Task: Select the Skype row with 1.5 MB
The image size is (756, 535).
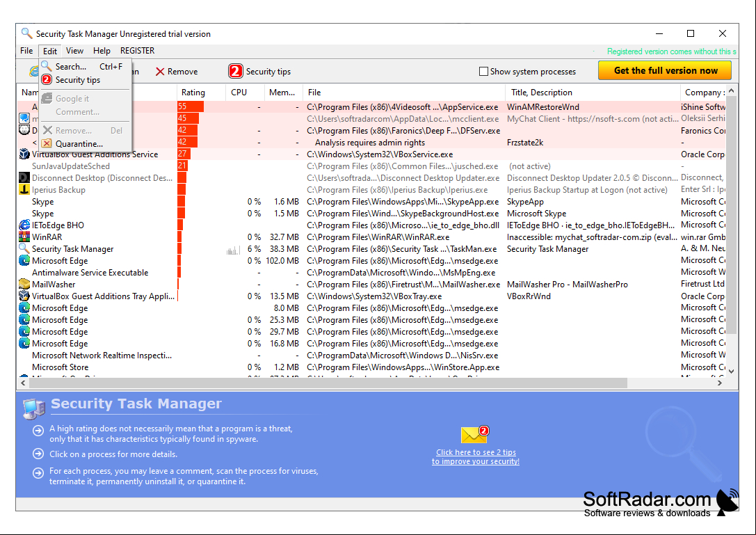Action: (371, 213)
